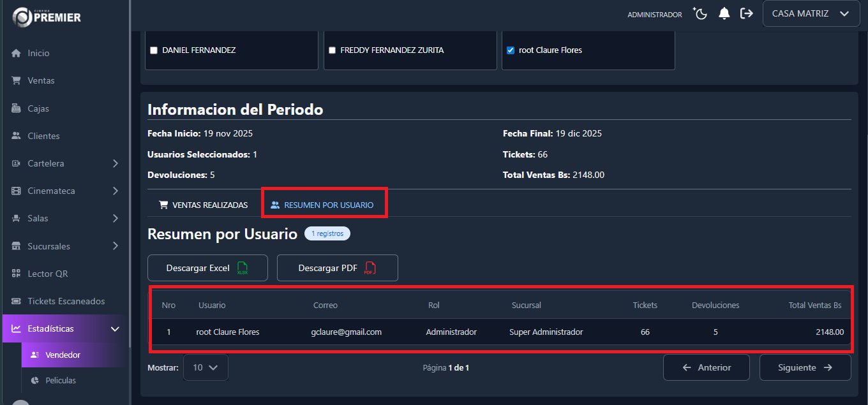
Task: Open Inicio via the home icon
Action: tap(17, 53)
